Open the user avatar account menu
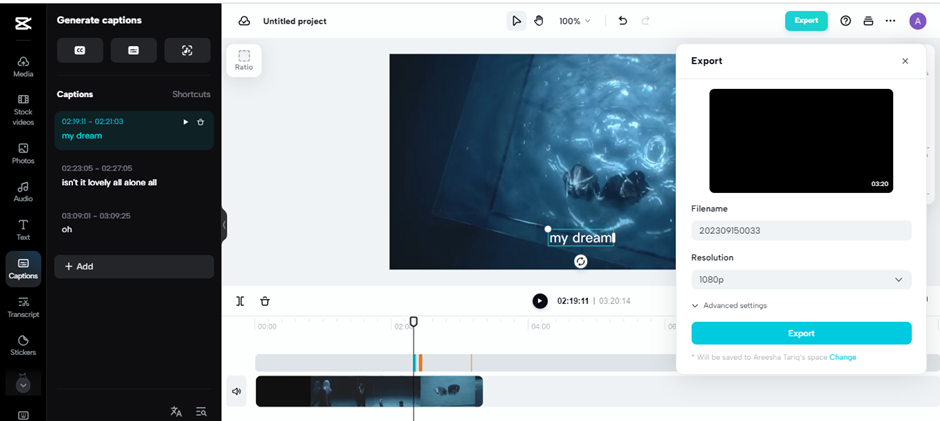 pos(917,21)
